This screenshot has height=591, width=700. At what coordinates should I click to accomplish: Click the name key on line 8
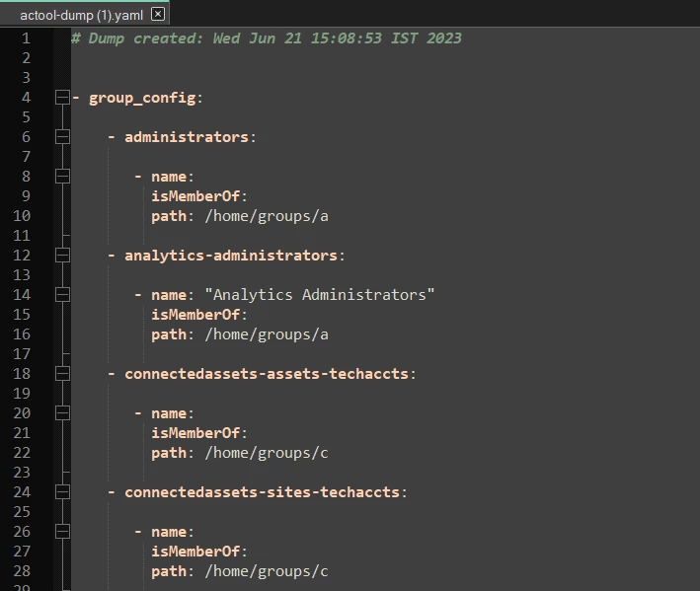tap(169, 177)
